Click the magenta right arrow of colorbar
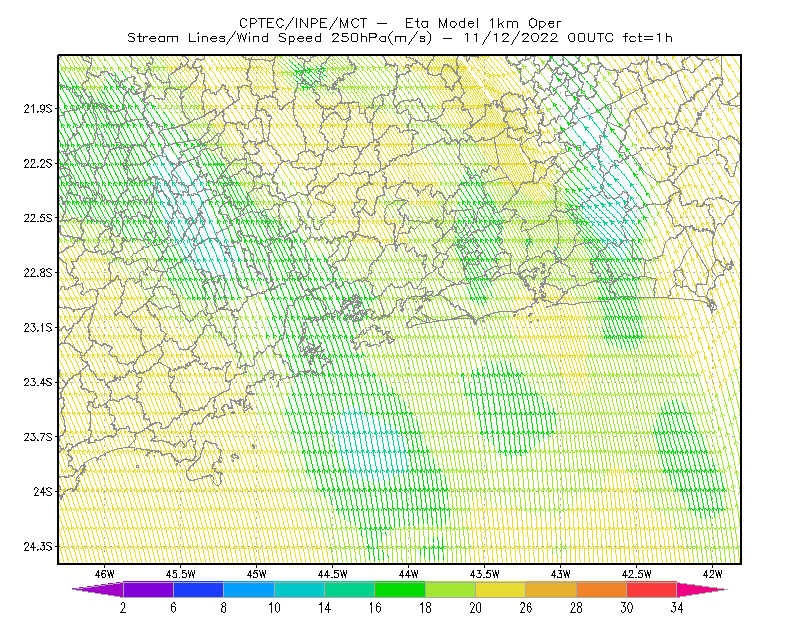The image size is (800, 618). point(702,589)
